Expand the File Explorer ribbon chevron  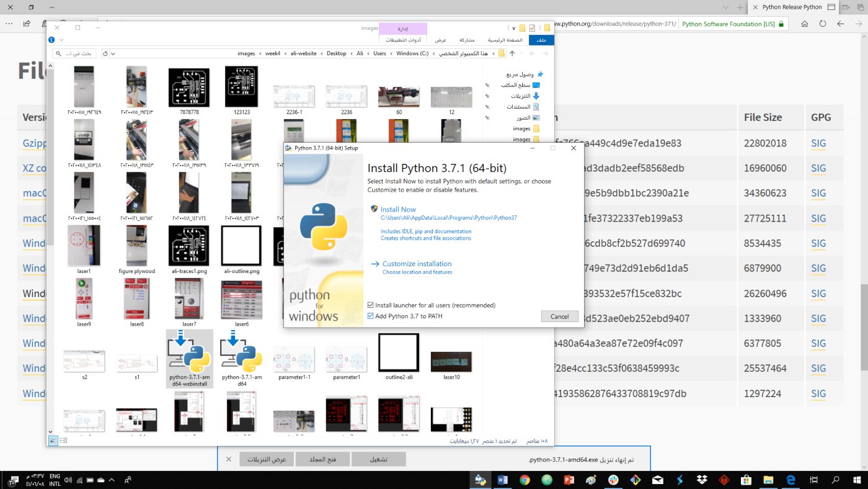click(62, 40)
